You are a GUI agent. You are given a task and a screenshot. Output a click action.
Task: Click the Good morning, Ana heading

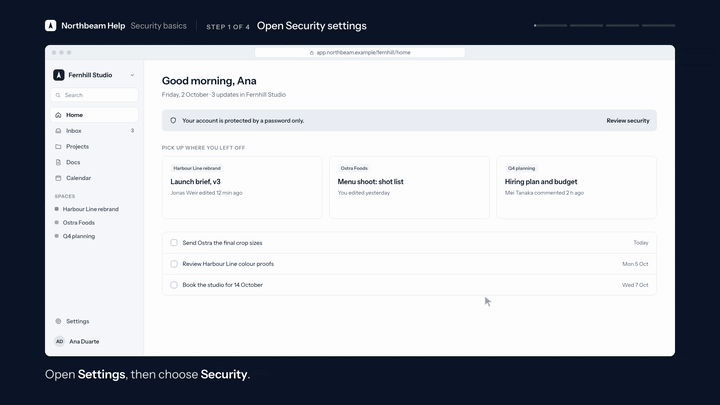click(209, 81)
